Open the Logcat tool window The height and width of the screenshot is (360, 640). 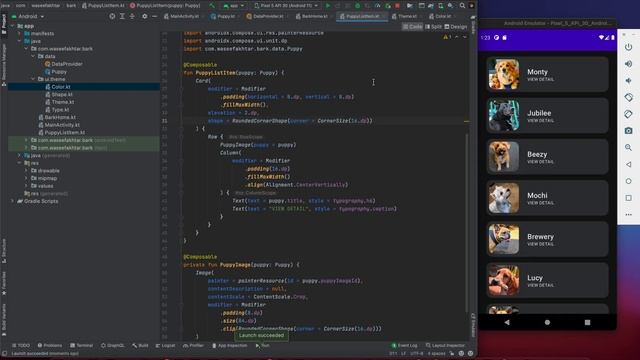165,345
